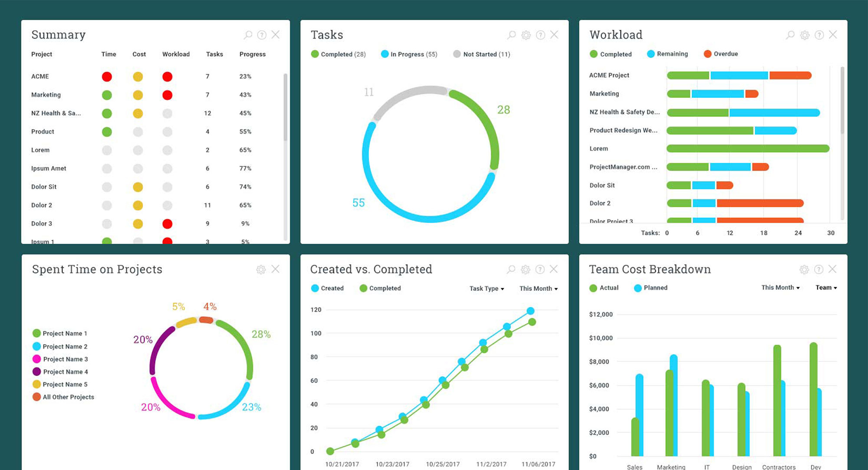Sort by the Progress column header

(x=252, y=54)
